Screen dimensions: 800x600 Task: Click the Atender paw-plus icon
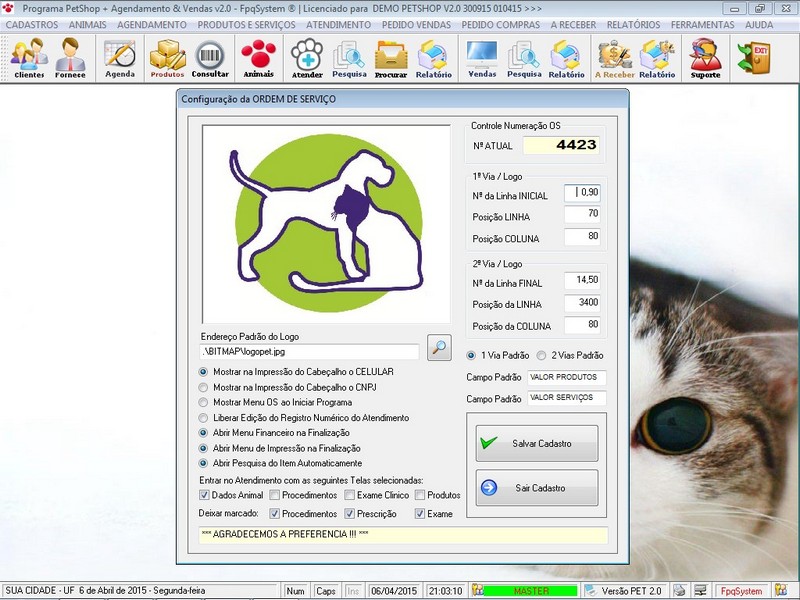[x=307, y=58]
